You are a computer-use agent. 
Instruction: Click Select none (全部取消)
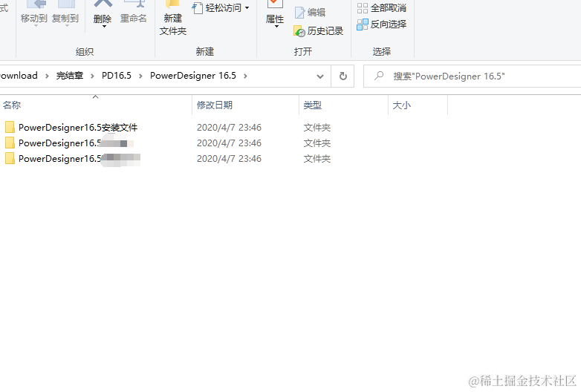click(382, 7)
